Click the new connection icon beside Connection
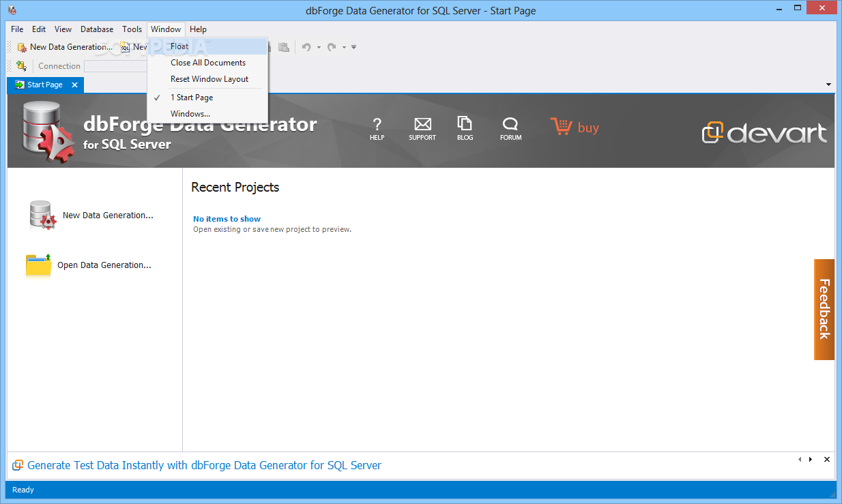This screenshot has height=504, width=842. click(x=21, y=66)
